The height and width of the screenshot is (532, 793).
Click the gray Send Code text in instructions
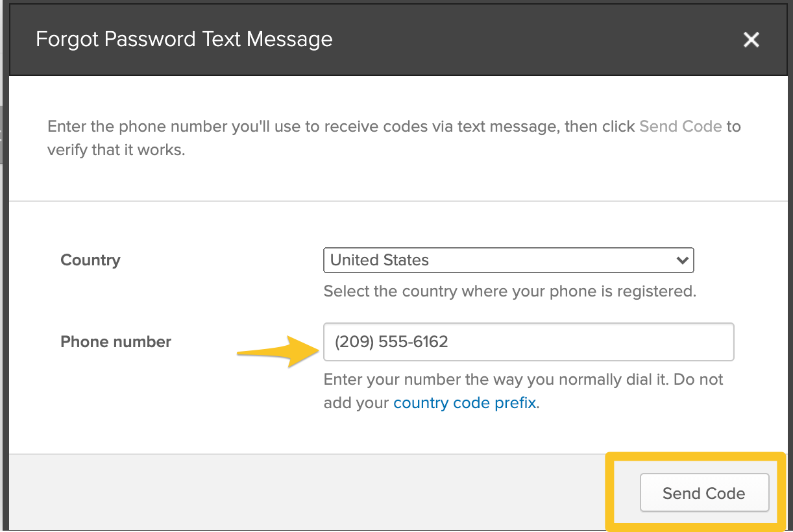pyautogui.click(x=680, y=127)
